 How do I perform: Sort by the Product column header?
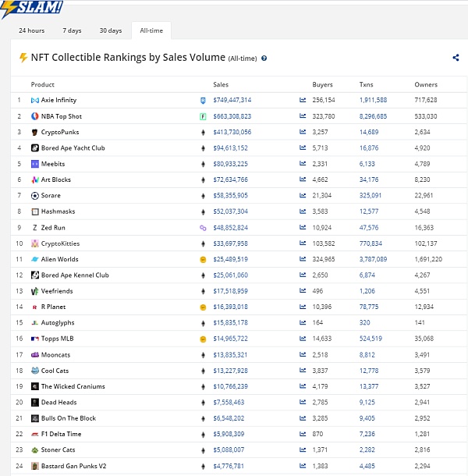click(42, 85)
